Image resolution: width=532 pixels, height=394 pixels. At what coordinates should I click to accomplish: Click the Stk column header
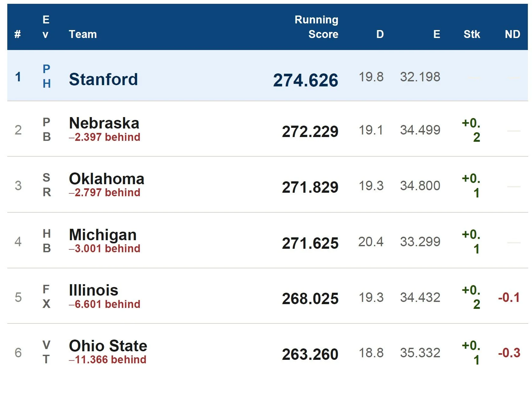[472, 34]
